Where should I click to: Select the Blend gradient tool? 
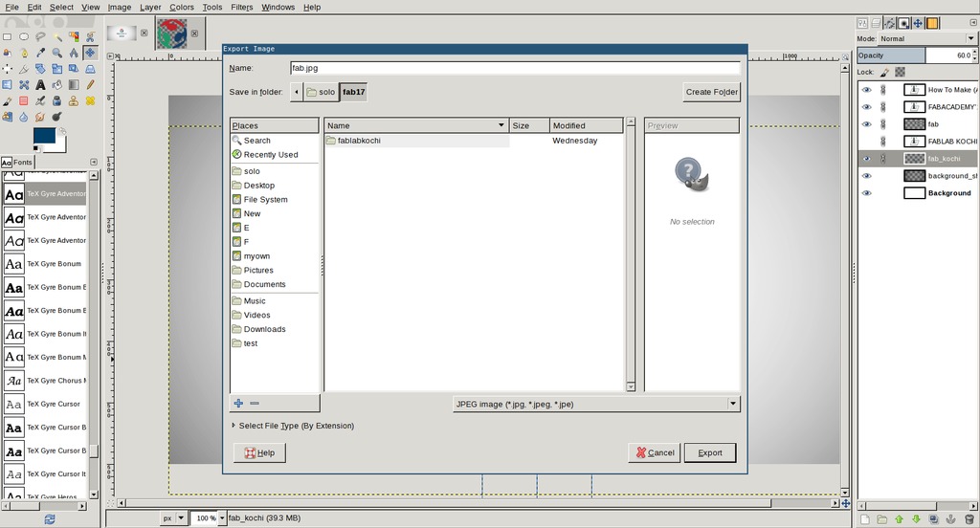tap(74, 84)
